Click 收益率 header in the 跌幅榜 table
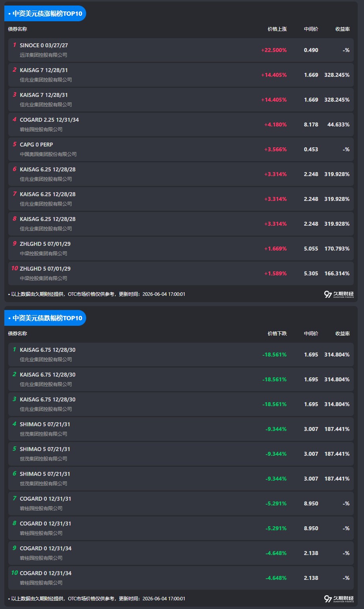The image size is (364, 609). tap(342, 334)
